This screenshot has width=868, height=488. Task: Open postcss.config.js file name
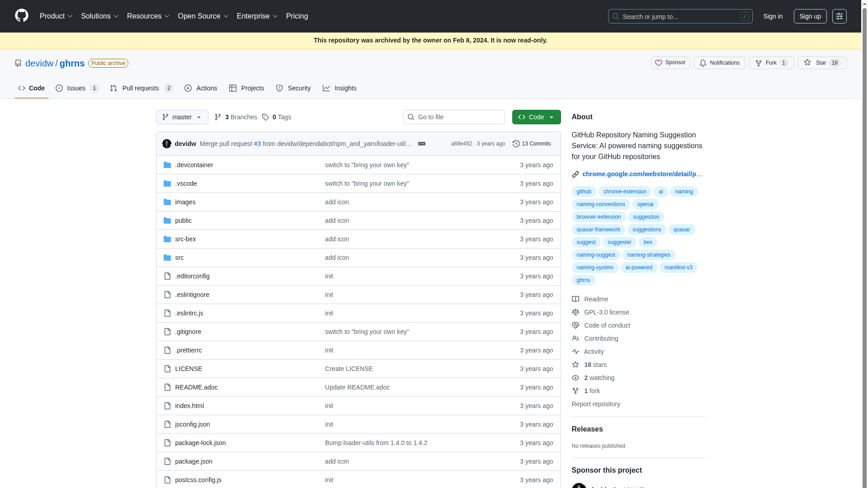pos(198,480)
